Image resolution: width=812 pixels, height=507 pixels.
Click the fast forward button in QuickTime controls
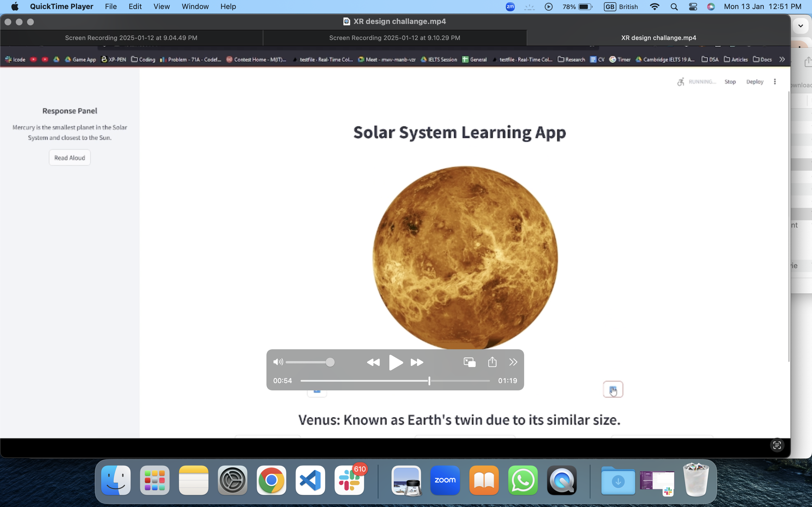click(x=417, y=362)
